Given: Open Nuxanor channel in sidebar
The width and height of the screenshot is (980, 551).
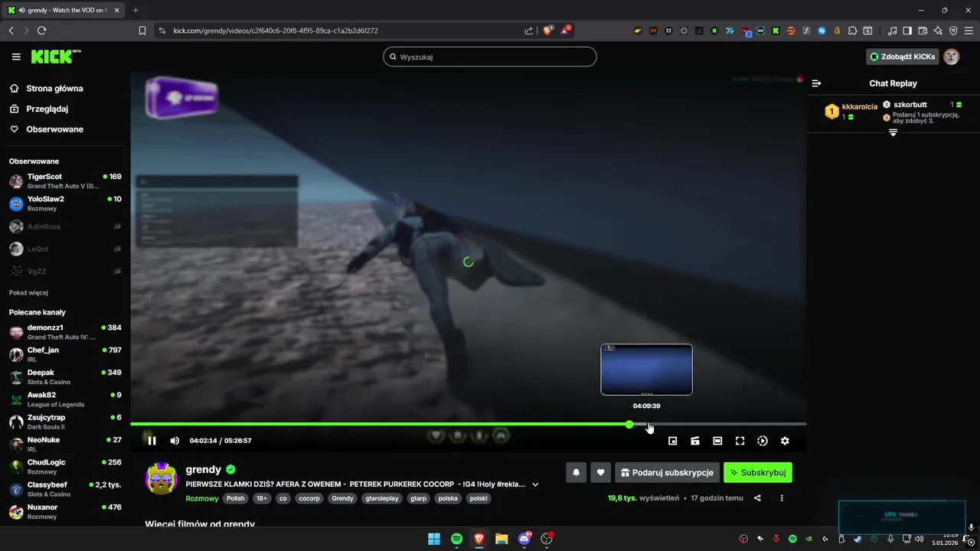Looking at the screenshot, I should (65, 511).
